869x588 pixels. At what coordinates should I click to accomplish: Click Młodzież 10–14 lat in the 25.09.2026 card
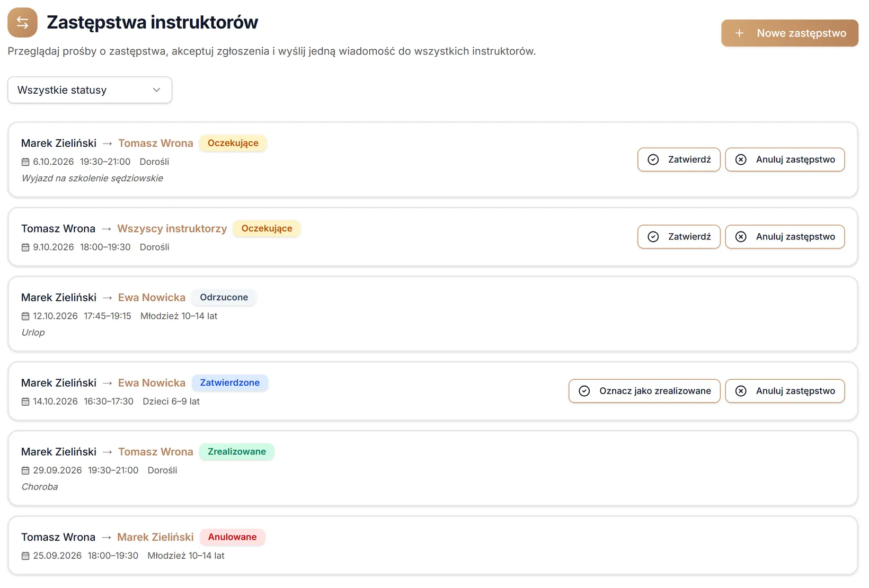coord(186,556)
